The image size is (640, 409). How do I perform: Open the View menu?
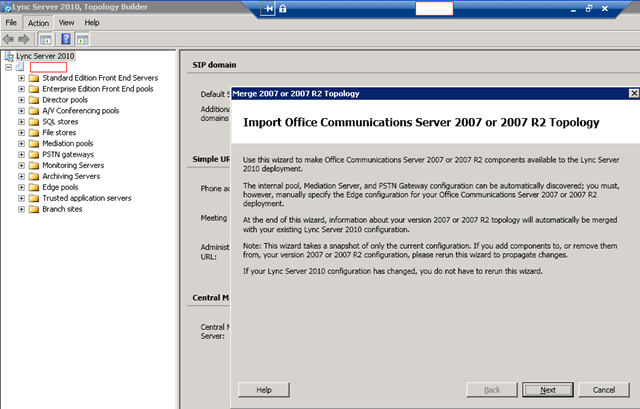[66, 23]
